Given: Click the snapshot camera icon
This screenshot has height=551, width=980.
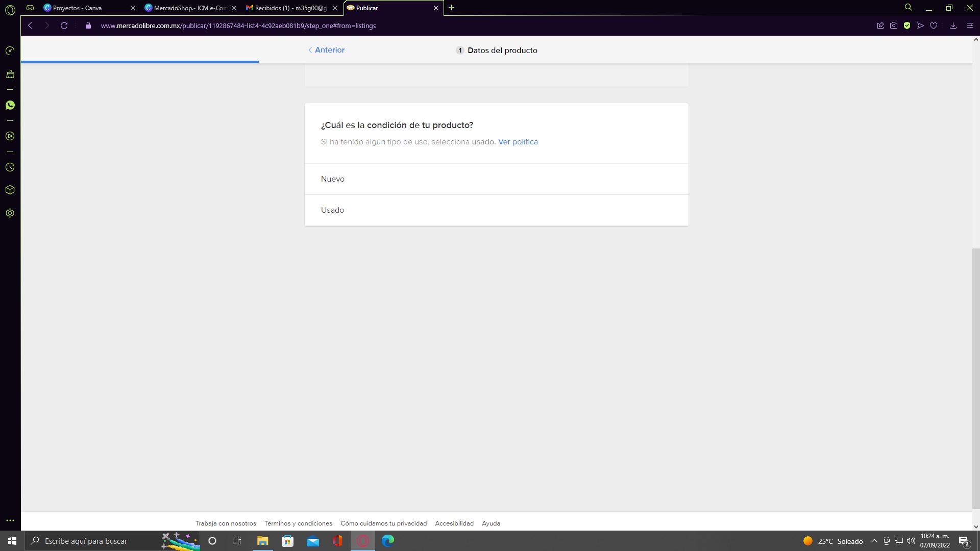Looking at the screenshot, I should (893, 26).
